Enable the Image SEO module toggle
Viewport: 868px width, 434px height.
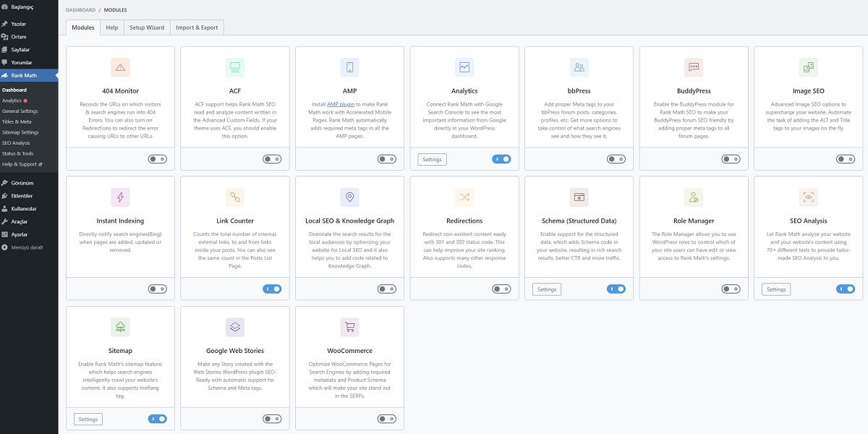tap(845, 159)
